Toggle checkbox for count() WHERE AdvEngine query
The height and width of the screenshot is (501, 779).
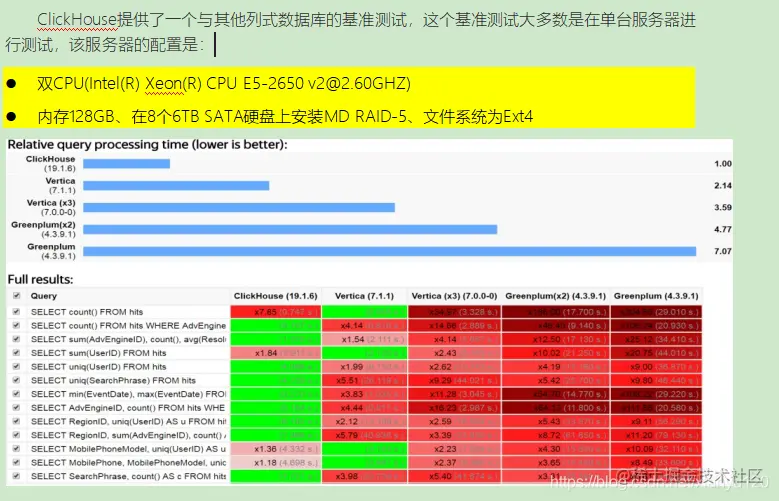[16, 326]
